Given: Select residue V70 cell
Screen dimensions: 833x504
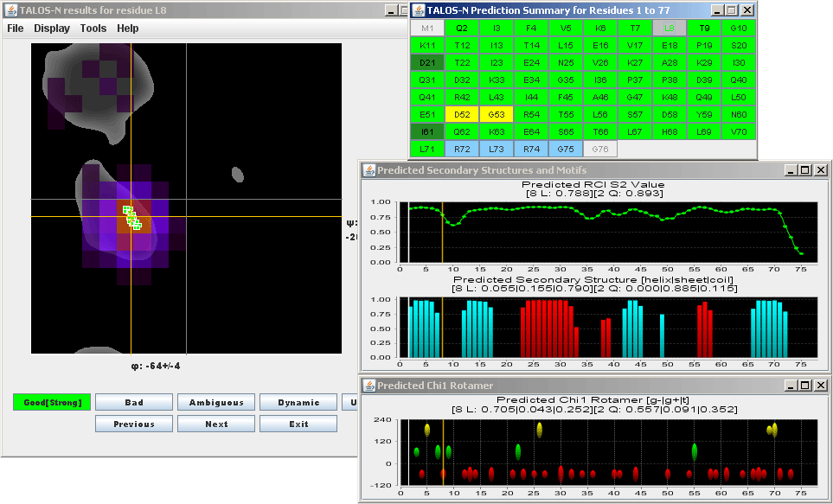Looking at the screenshot, I should (x=739, y=131).
